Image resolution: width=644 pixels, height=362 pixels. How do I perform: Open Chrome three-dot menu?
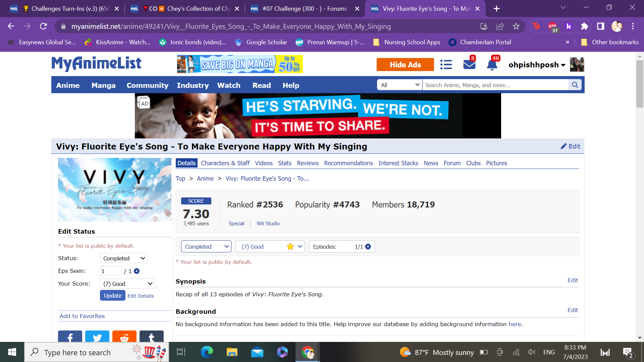click(x=633, y=26)
